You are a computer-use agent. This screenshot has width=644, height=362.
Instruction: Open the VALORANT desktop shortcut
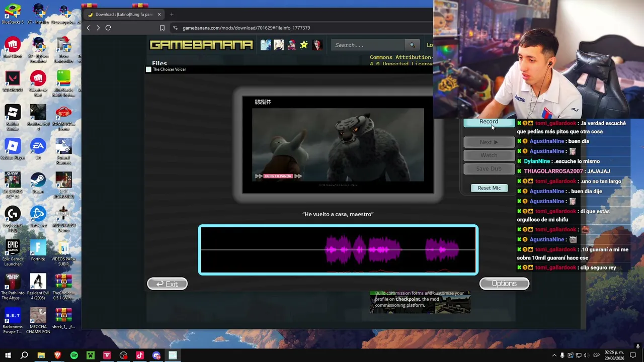pyautogui.click(x=13, y=82)
